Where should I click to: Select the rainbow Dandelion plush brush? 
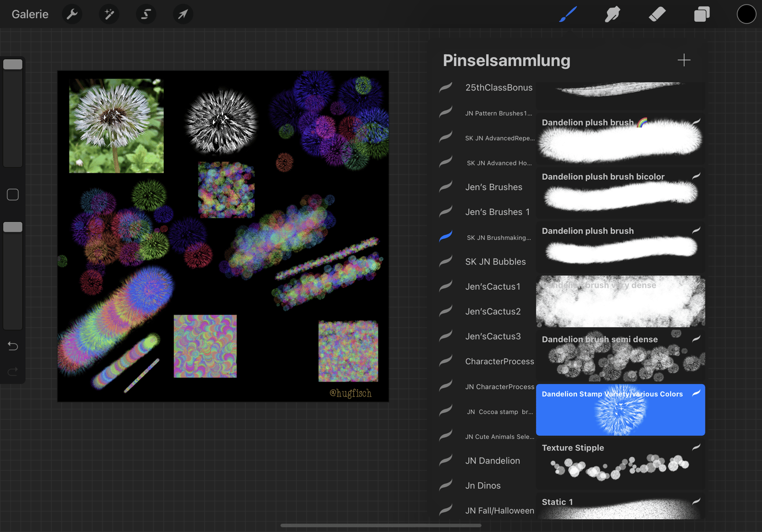pyautogui.click(x=620, y=138)
